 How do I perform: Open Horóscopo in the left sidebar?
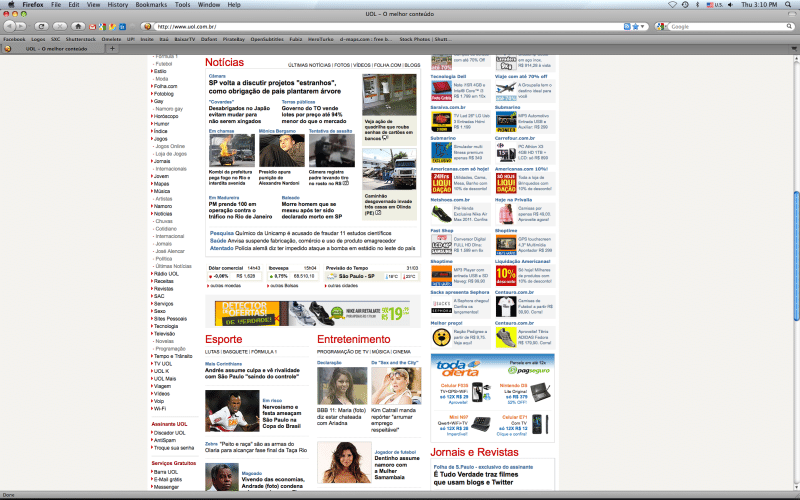pyautogui.click(x=166, y=116)
